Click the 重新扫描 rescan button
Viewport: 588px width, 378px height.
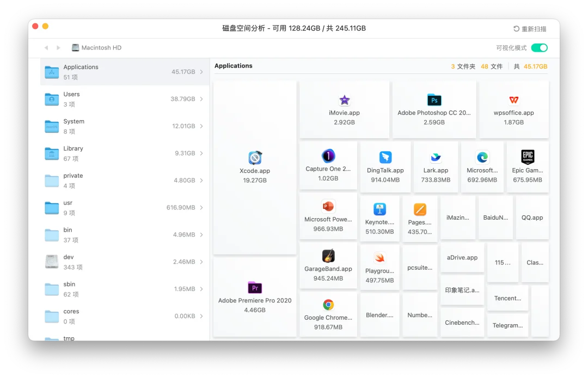pos(530,29)
